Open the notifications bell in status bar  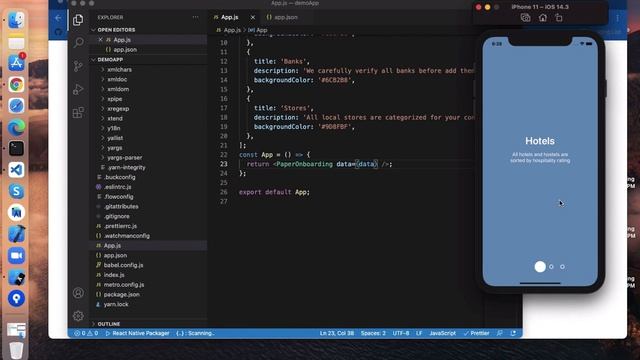513,333
